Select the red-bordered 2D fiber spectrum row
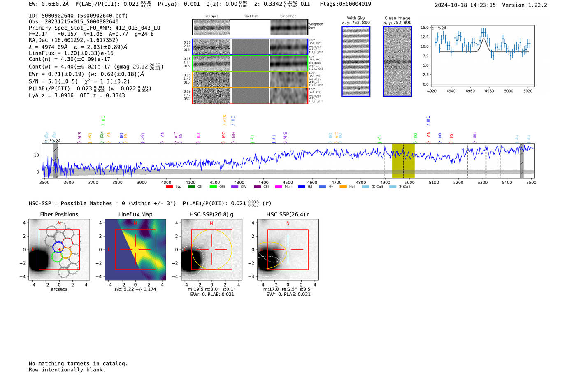Screen dimensions: 576x392 (x=250, y=96)
